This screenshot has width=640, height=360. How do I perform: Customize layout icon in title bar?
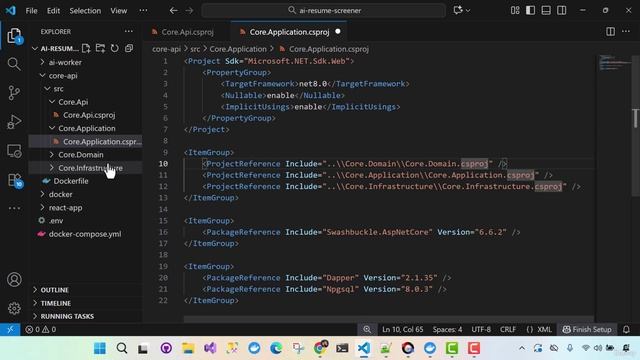[515, 11]
